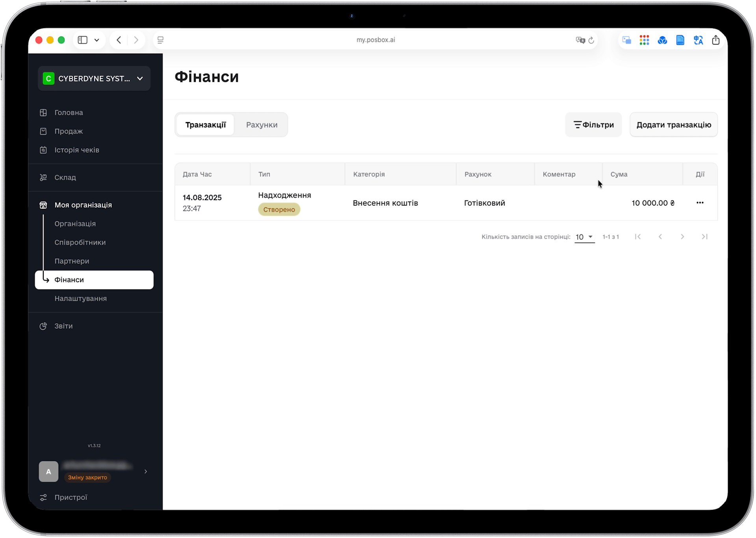
Task: Switch to the Рахунки tab
Action: coord(261,125)
